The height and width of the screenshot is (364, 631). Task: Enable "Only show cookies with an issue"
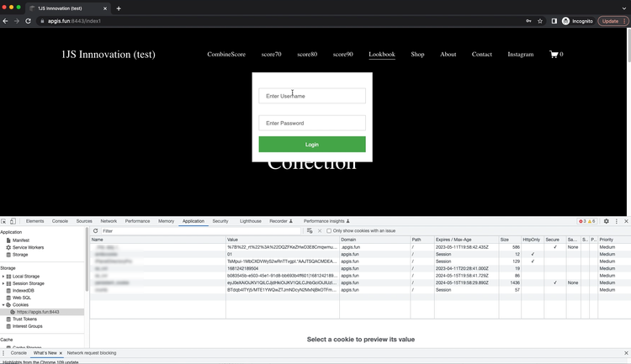pos(329,230)
